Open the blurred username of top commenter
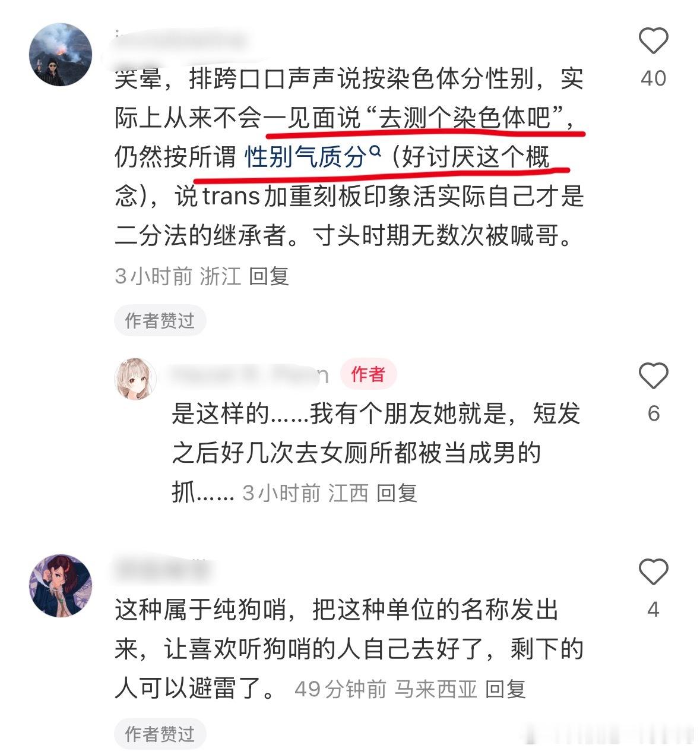 pyautogui.click(x=179, y=40)
